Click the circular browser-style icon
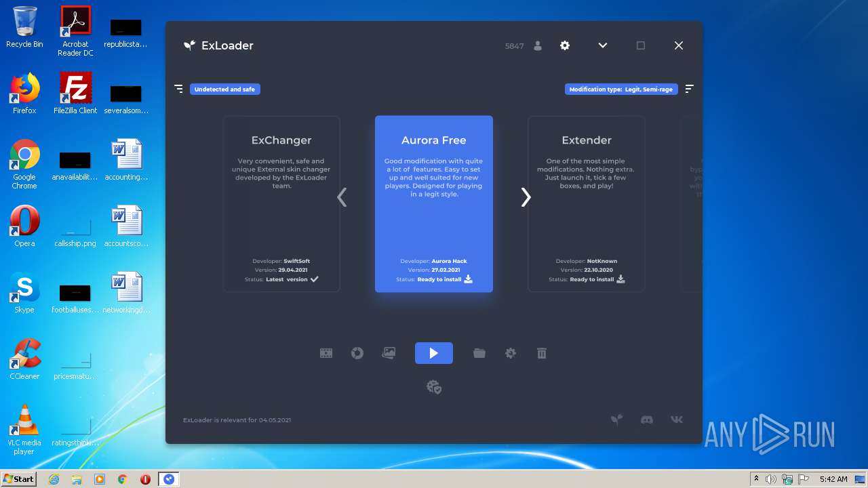Image resolution: width=868 pixels, height=488 pixels. [357, 353]
